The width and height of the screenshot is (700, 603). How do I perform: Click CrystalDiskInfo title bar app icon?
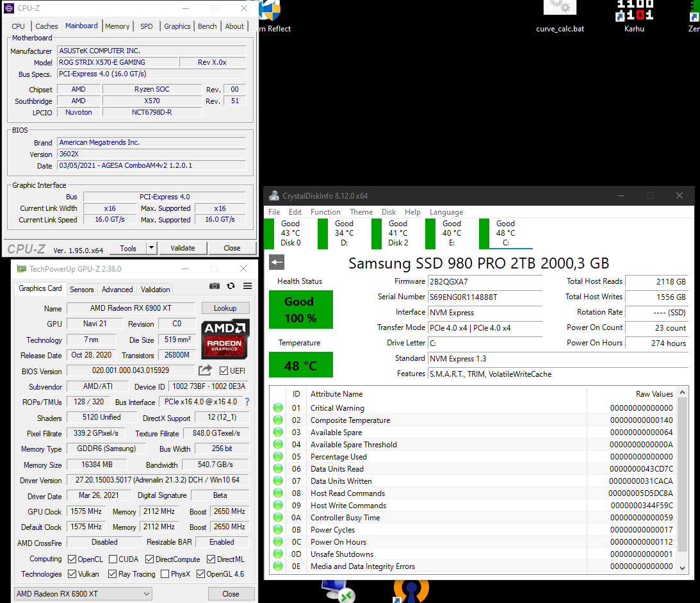273,195
